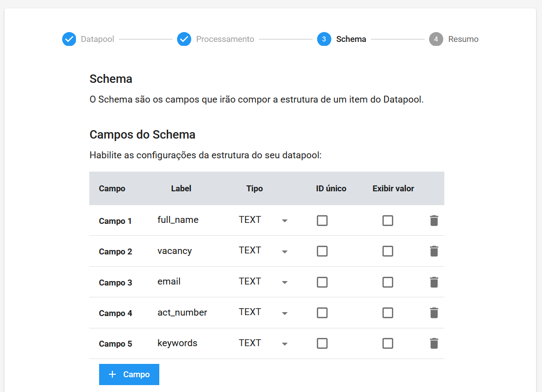Check Exibir valor for email field
This screenshot has width=542, height=392.
(388, 282)
